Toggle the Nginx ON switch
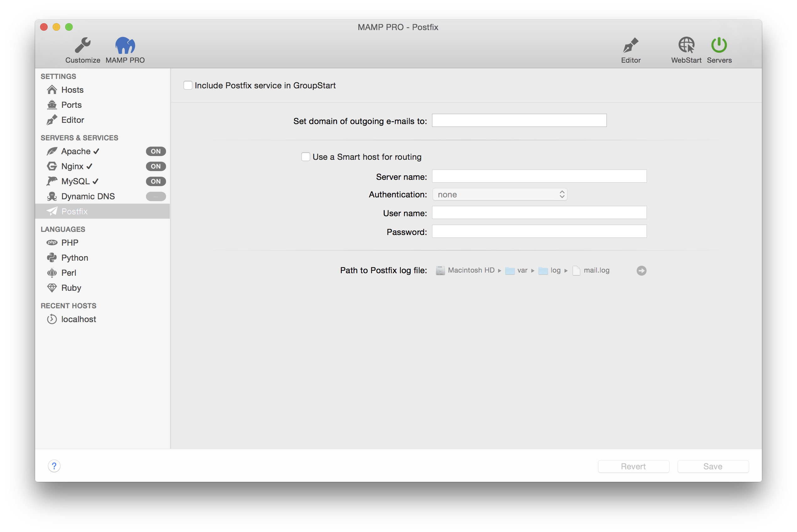Screen dimensions: 797x532 click(156, 166)
